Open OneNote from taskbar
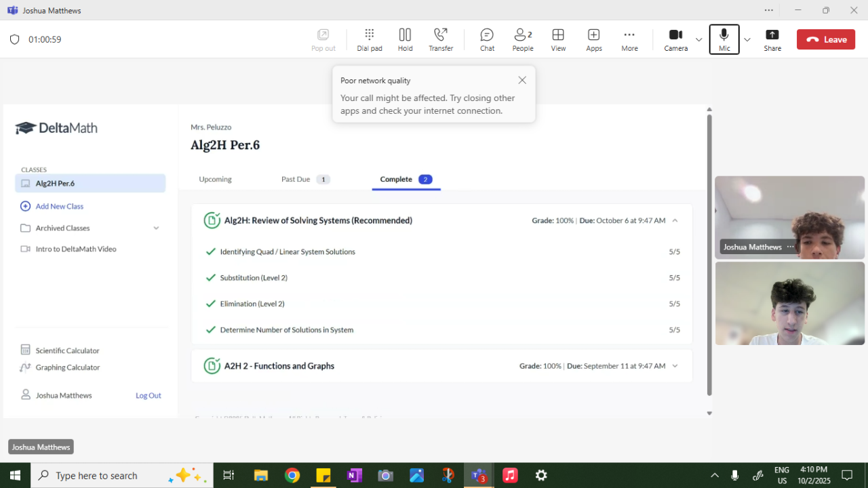 [x=355, y=475]
